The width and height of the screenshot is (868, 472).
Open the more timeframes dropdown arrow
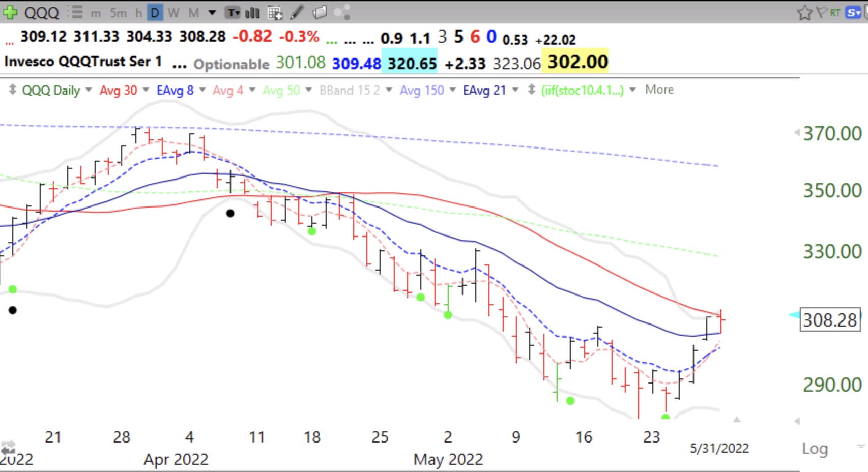[212, 13]
